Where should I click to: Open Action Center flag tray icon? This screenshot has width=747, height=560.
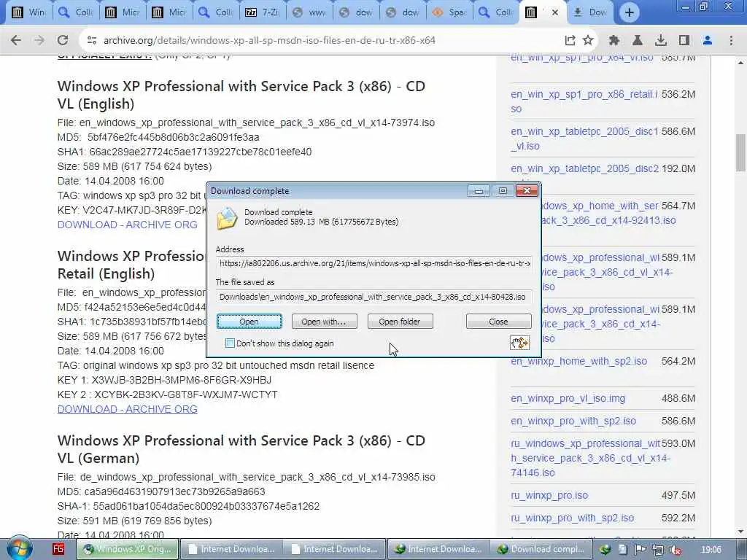(640, 550)
